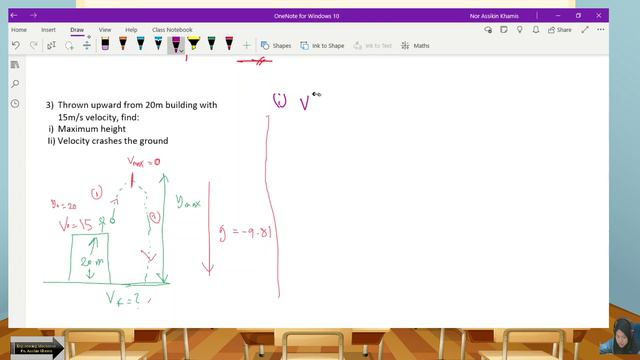
Task: Pick the red pen
Action: click(229, 44)
